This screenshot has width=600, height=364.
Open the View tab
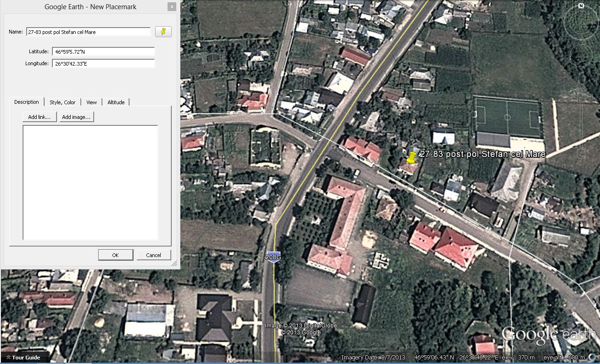click(91, 102)
